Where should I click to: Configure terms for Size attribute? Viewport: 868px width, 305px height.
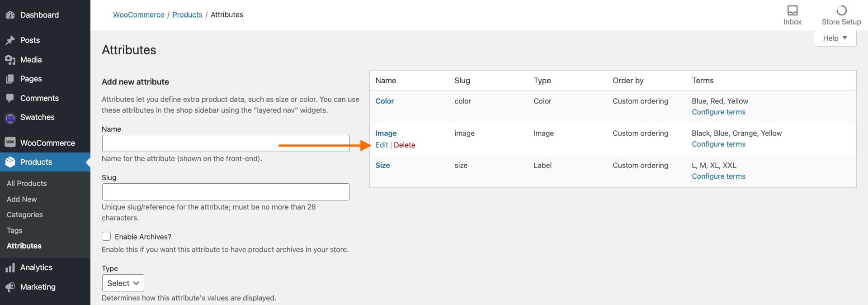[x=718, y=176]
